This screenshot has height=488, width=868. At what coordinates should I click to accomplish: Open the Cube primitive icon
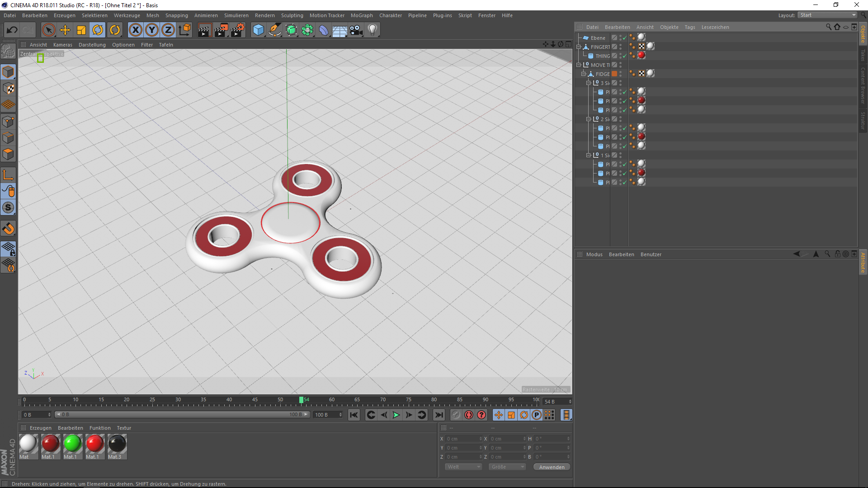258,30
